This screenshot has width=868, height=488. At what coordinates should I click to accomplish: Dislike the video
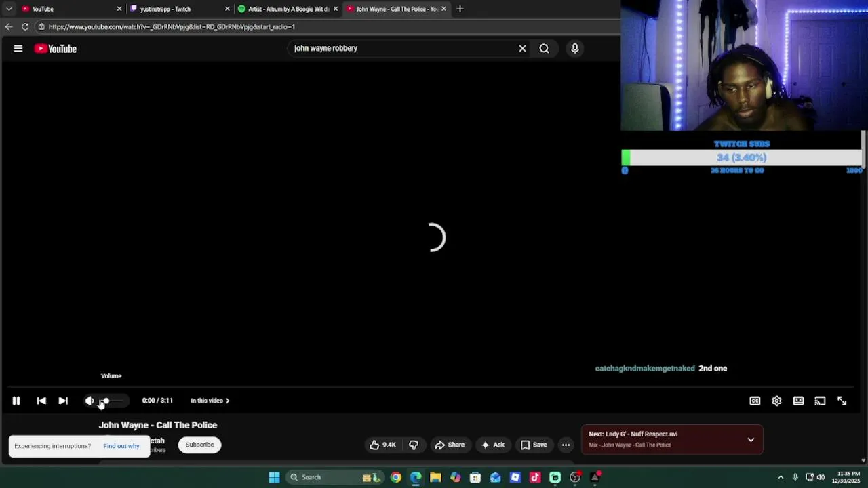(x=414, y=445)
